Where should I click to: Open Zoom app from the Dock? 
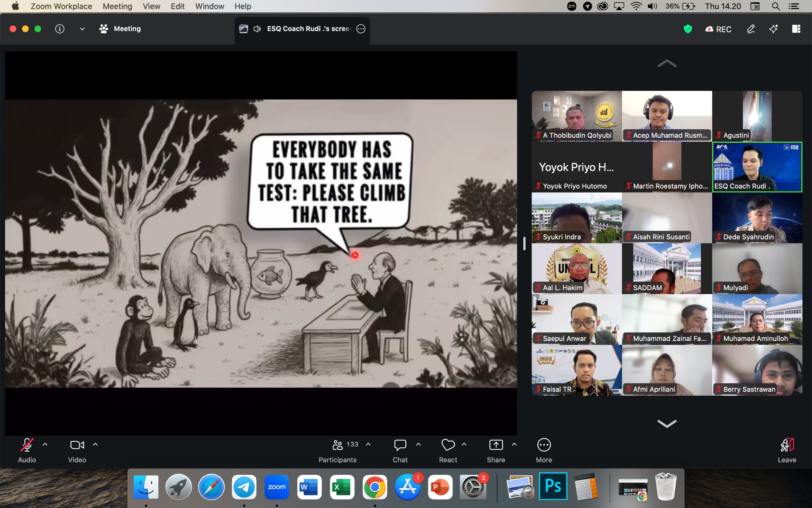[277, 487]
